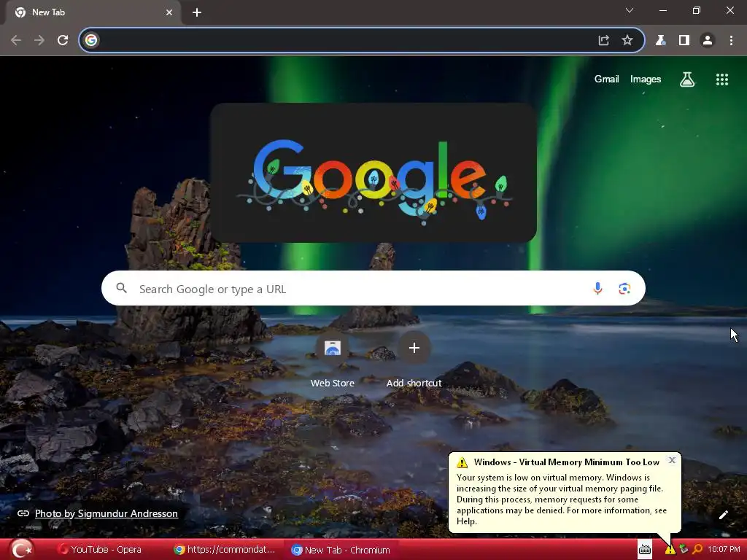Click the forward navigation arrow
The image size is (747, 560).
click(39, 41)
